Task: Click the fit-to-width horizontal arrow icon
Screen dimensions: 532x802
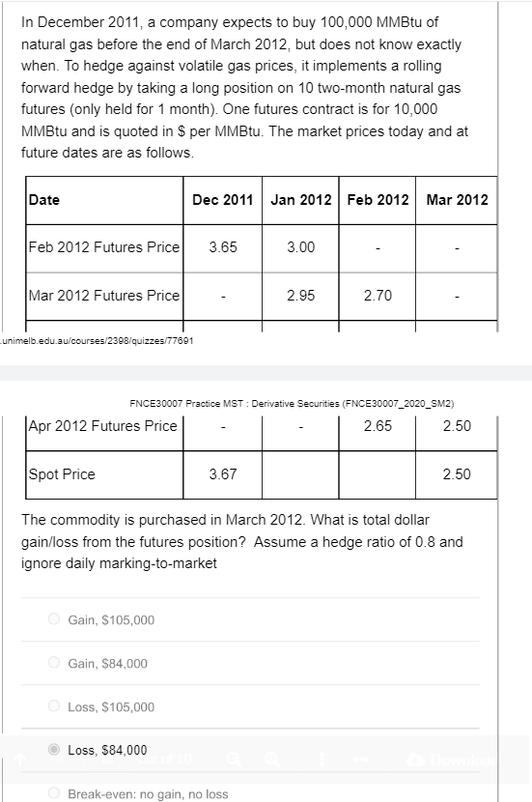Action: point(361,759)
